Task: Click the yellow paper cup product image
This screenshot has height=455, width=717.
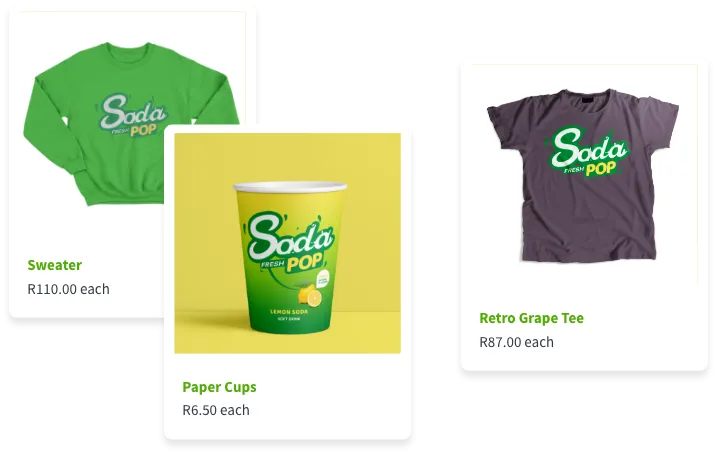Action: (x=288, y=243)
